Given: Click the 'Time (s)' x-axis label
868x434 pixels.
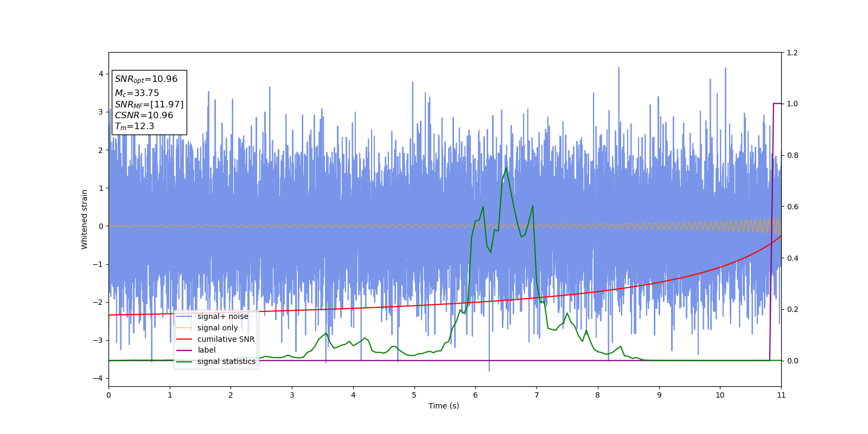Looking at the screenshot, I should point(444,406).
